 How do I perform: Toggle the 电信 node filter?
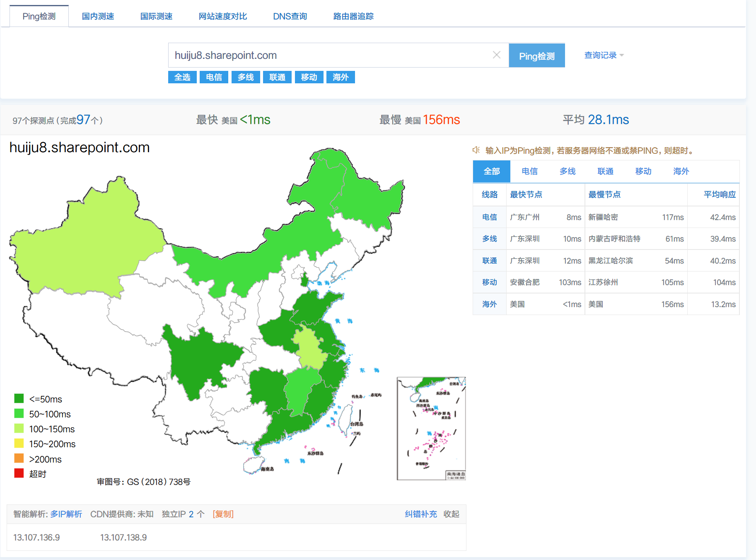point(214,77)
